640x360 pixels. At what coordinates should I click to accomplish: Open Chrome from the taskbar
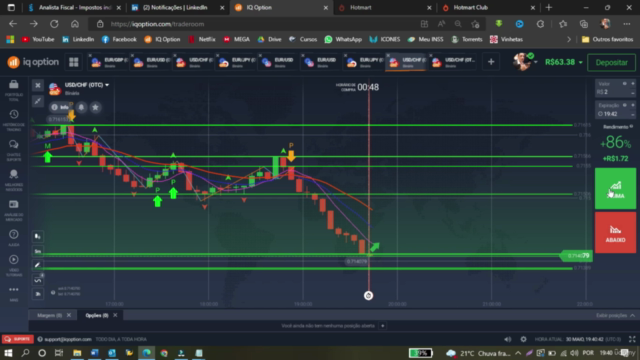(x=164, y=353)
